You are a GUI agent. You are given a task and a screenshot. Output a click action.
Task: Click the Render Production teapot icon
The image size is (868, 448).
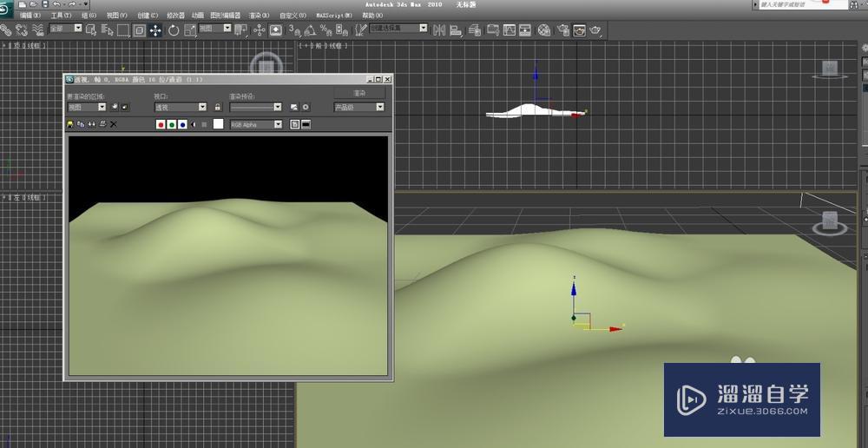595,30
